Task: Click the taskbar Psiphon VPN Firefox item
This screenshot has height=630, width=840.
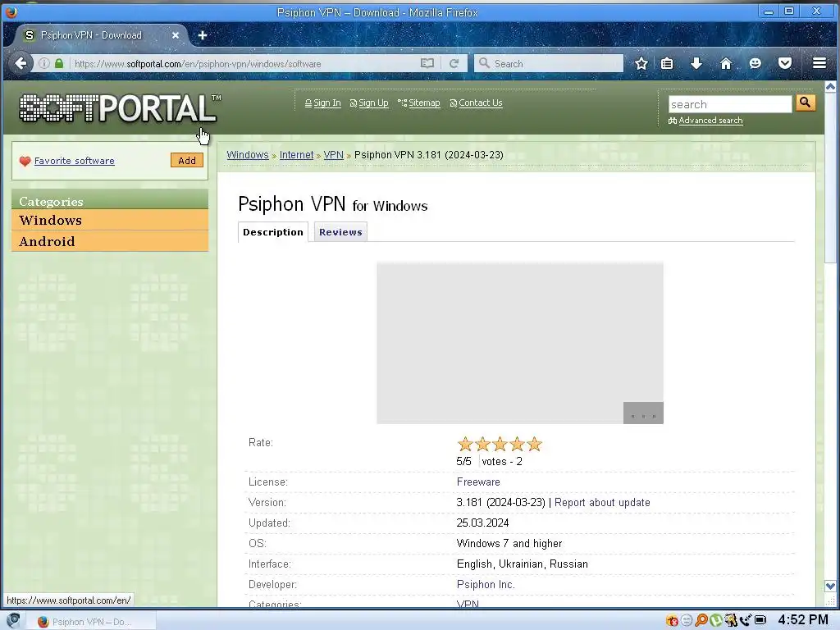Action: click(x=91, y=622)
